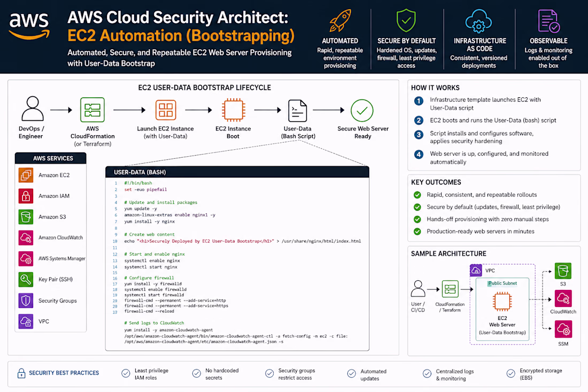Click the check icon beside Least privilege IAM roles
Viewport: 588px width, 392px height.
click(x=126, y=373)
